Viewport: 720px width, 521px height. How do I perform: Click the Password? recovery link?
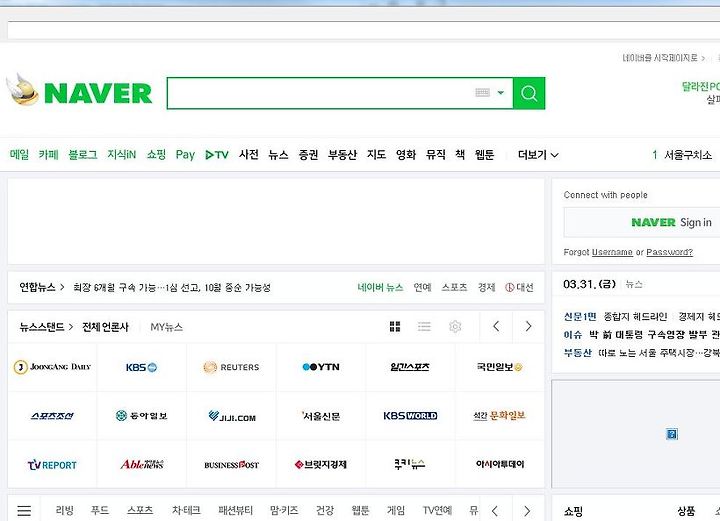pyautogui.click(x=669, y=252)
